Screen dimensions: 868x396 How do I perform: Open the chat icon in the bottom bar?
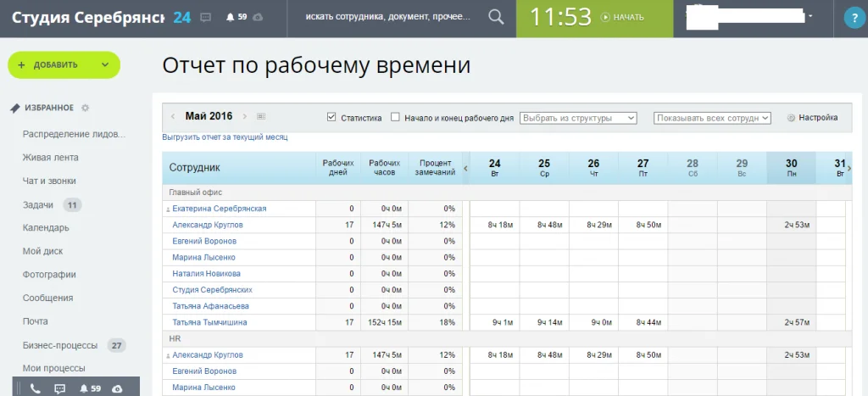pyautogui.click(x=59, y=388)
